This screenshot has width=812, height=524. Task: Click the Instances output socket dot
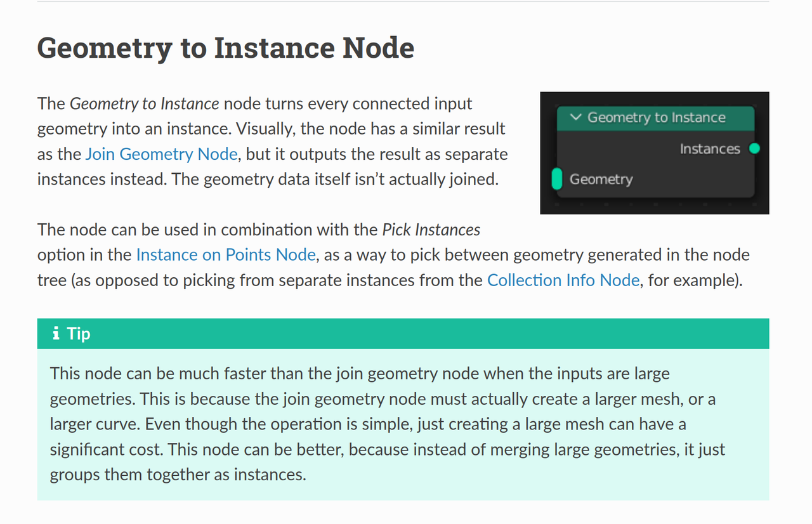[x=754, y=149]
